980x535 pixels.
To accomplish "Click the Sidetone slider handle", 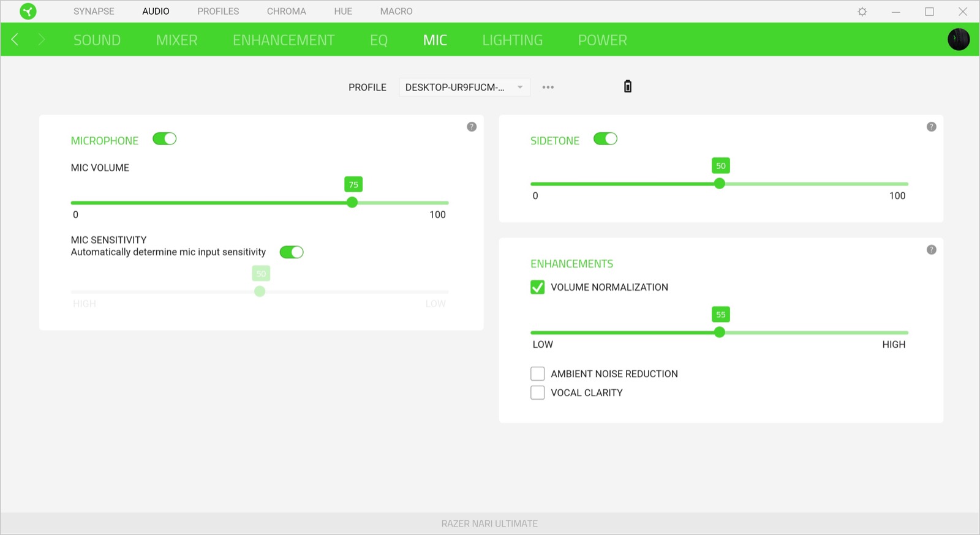I will [x=720, y=184].
